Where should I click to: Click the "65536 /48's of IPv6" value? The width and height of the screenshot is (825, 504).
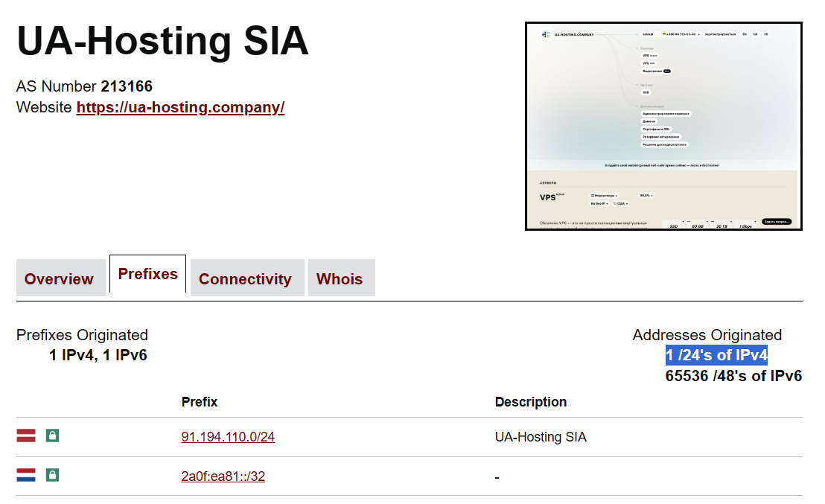[x=733, y=376]
